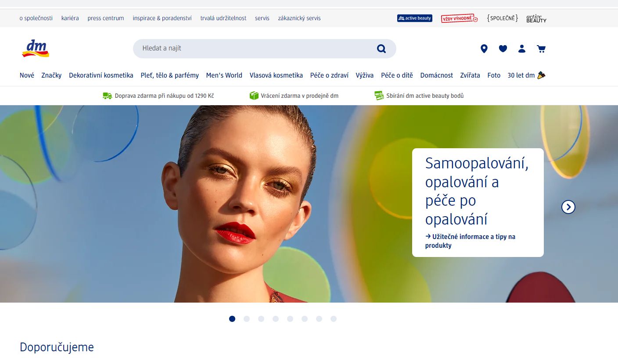Image resolution: width=618 pixels, height=364 pixels.
Task: Open the kariéra link
Action: pos(70,18)
